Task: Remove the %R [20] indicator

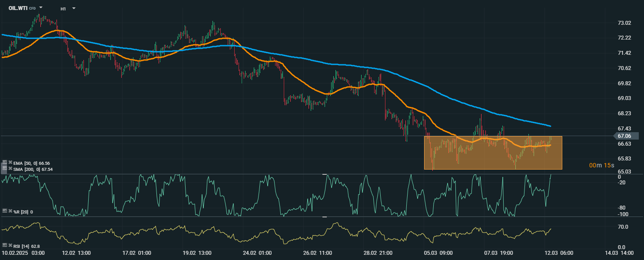Action: (x=10, y=211)
